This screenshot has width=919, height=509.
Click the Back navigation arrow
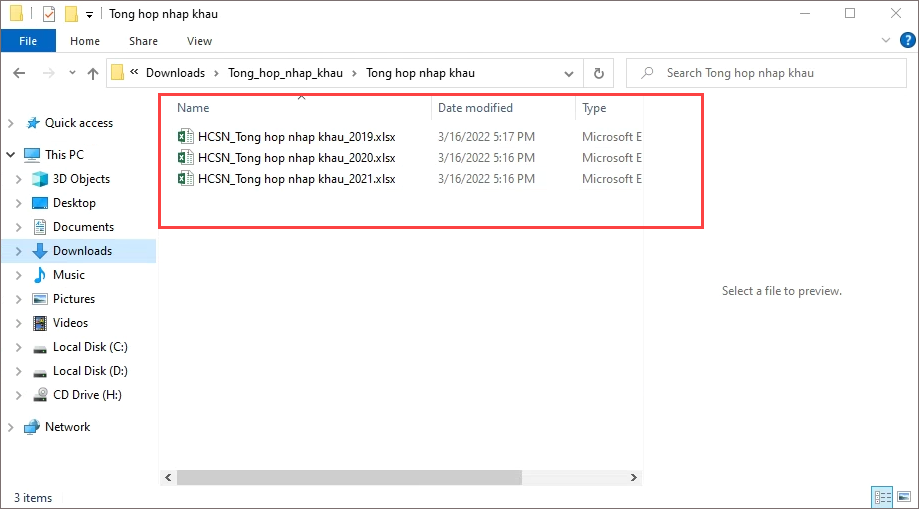click(x=19, y=73)
